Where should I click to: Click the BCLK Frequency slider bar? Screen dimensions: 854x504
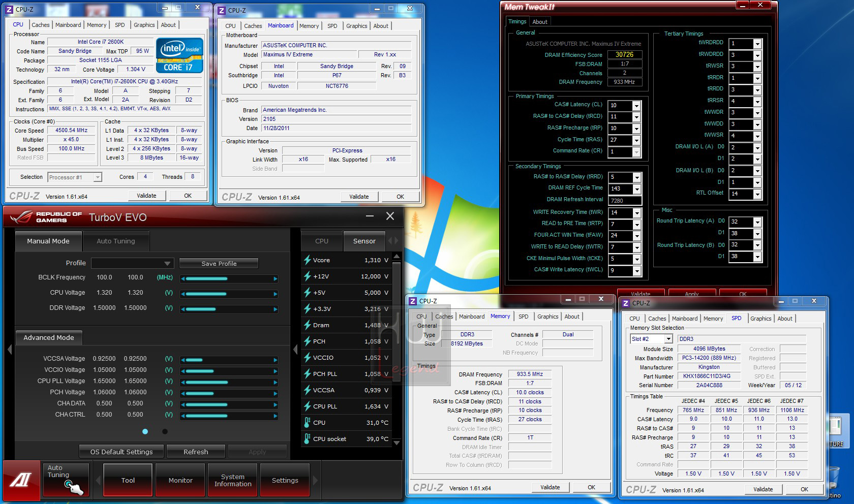pyautogui.click(x=229, y=278)
